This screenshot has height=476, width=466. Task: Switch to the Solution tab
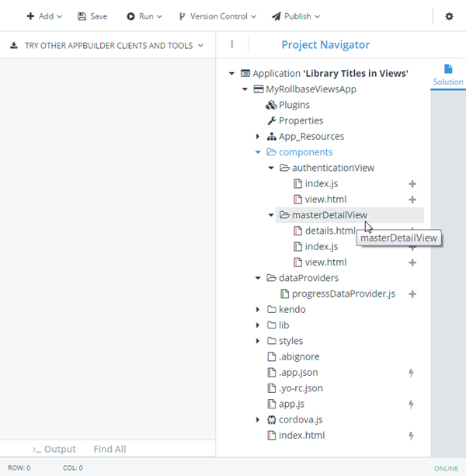(x=448, y=75)
